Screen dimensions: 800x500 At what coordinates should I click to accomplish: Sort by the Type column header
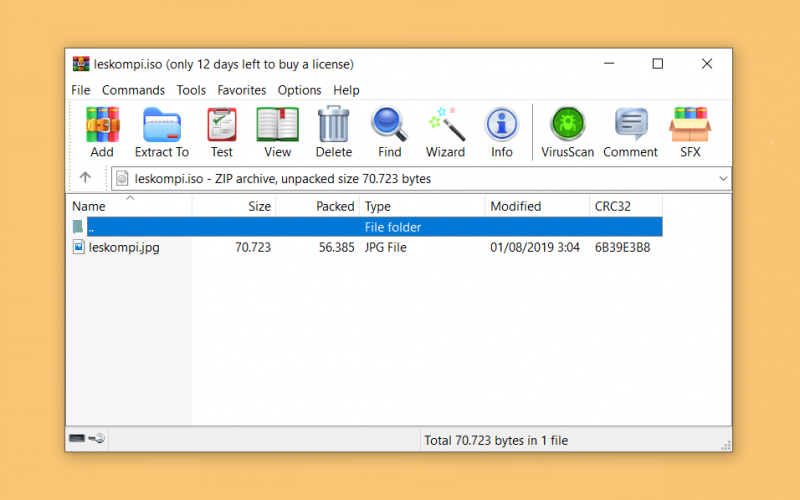[422, 206]
